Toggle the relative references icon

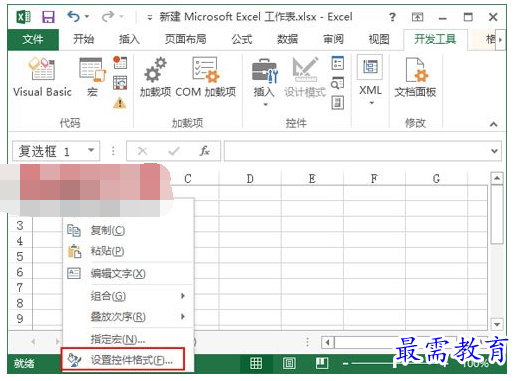(x=120, y=83)
